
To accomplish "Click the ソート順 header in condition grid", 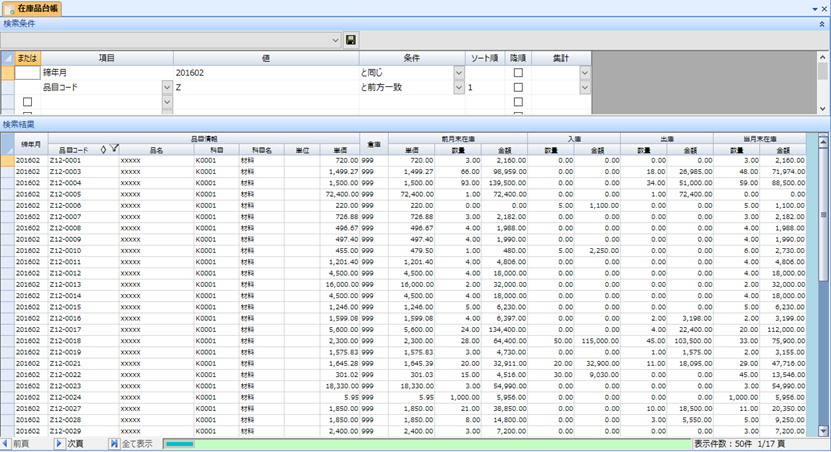I will (485, 58).
